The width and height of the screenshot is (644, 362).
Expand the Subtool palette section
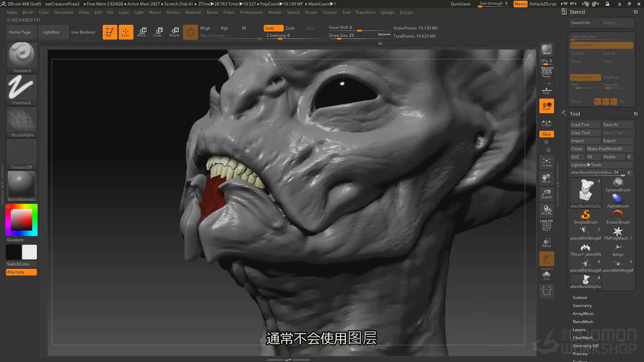pos(580,298)
